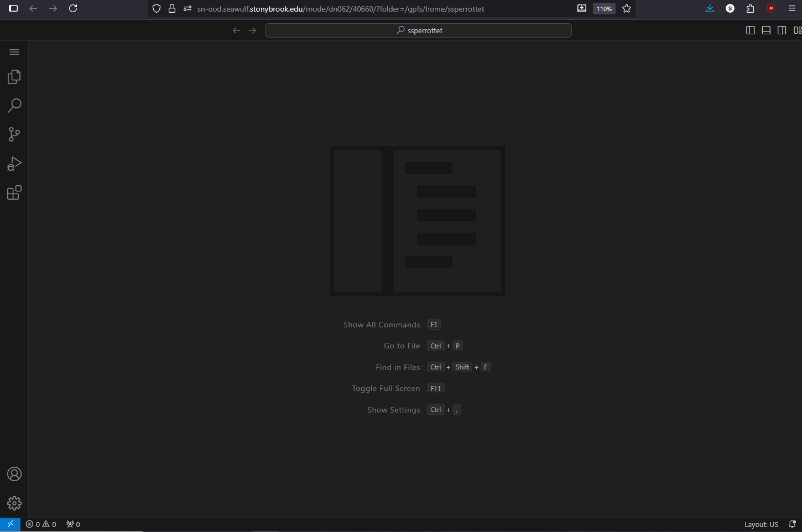Open the Customize Layout menu
The image size is (802, 532).
point(797,30)
